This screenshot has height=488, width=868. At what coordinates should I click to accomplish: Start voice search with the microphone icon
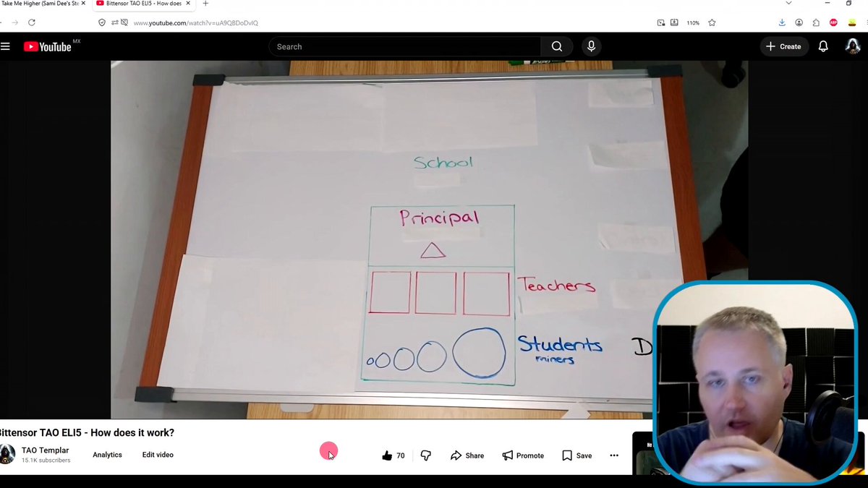pos(591,46)
